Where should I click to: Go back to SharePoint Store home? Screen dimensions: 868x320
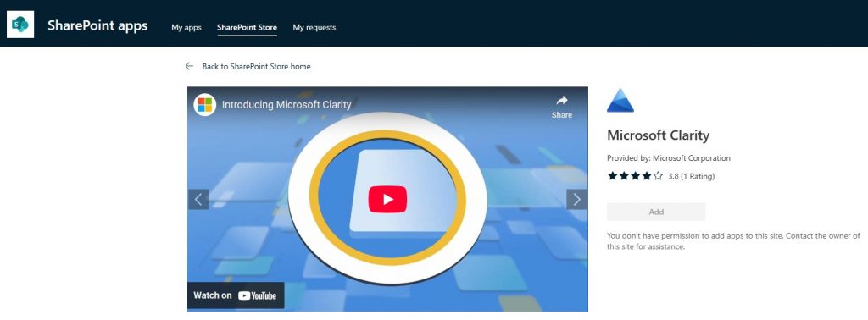click(x=256, y=66)
